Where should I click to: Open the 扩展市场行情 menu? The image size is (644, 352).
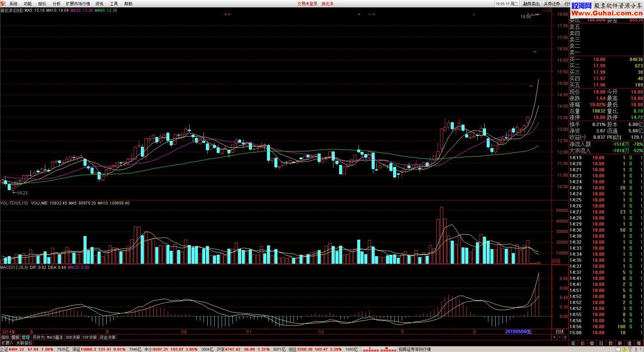[78, 4]
